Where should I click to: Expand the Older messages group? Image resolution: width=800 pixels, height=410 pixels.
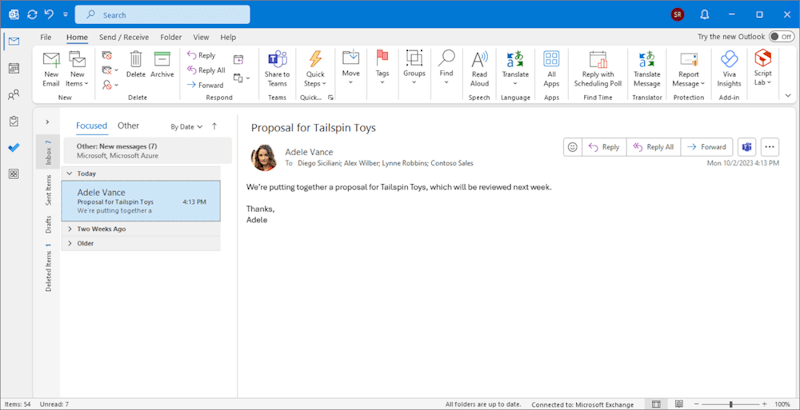point(70,243)
